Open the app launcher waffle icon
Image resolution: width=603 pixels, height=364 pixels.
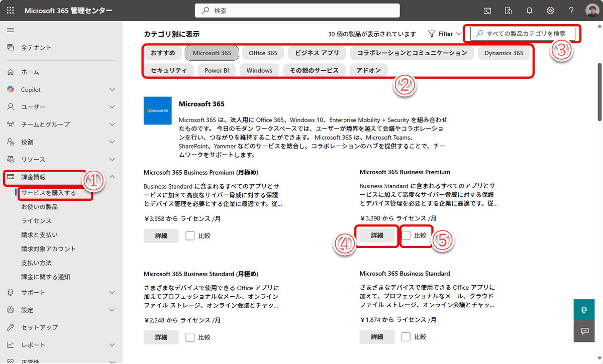11,11
